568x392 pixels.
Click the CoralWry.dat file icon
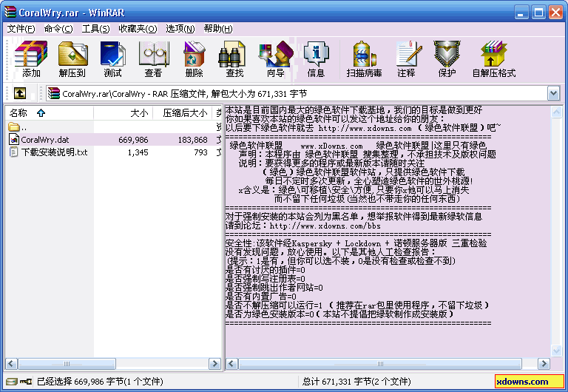14,140
